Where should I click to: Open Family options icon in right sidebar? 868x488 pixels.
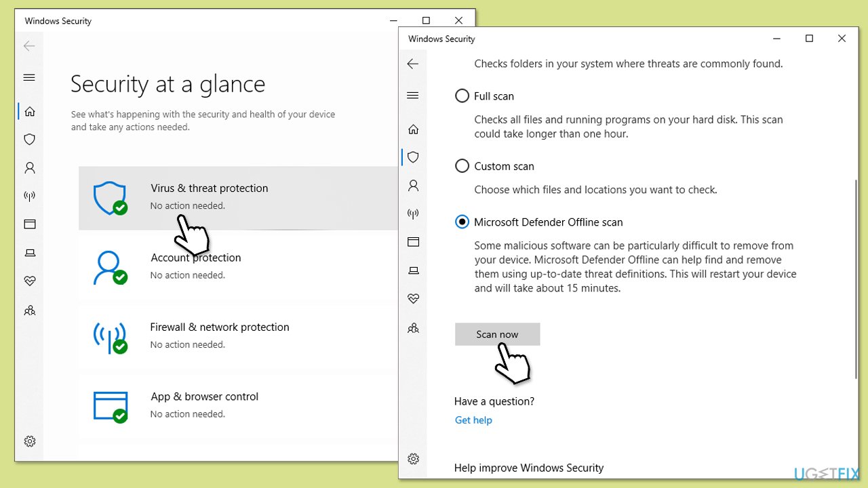pyautogui.click(x=413, y=328)
